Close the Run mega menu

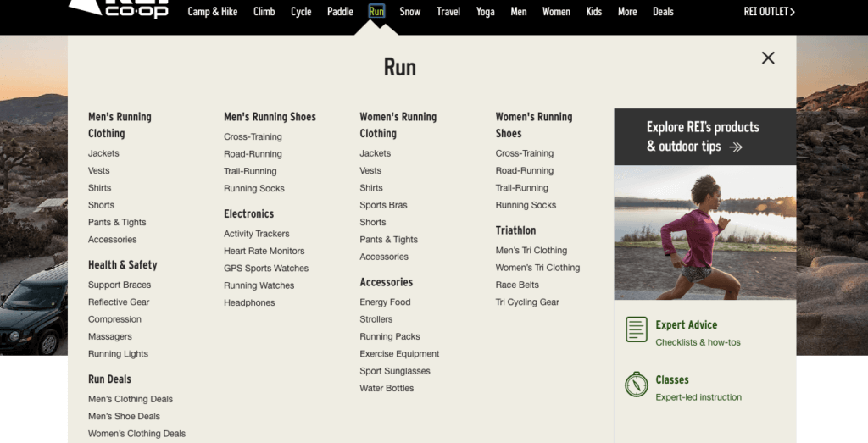(x=768, y=58)
